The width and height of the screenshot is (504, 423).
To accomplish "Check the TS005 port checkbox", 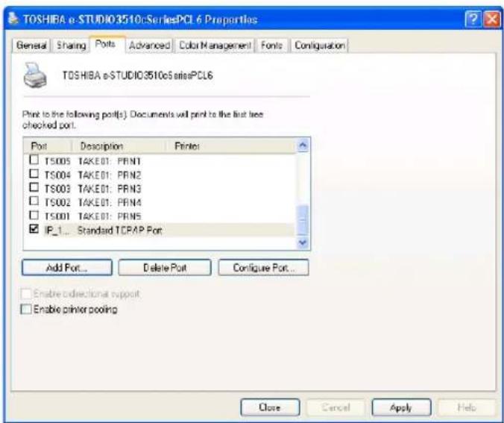I will pos(34,160).
